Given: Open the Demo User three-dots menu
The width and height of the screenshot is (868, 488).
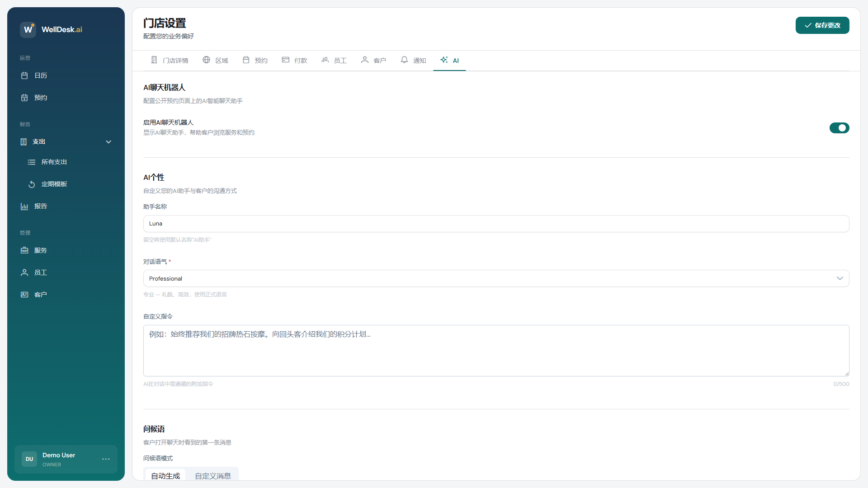Looking at the screenshot, I should tap(106, 459).
